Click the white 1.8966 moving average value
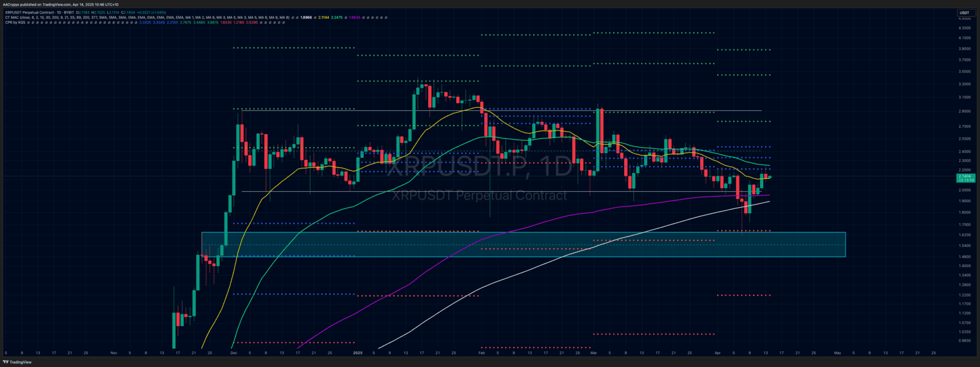The width and height of the screenshot is (980, 367). tap(307, 17)
